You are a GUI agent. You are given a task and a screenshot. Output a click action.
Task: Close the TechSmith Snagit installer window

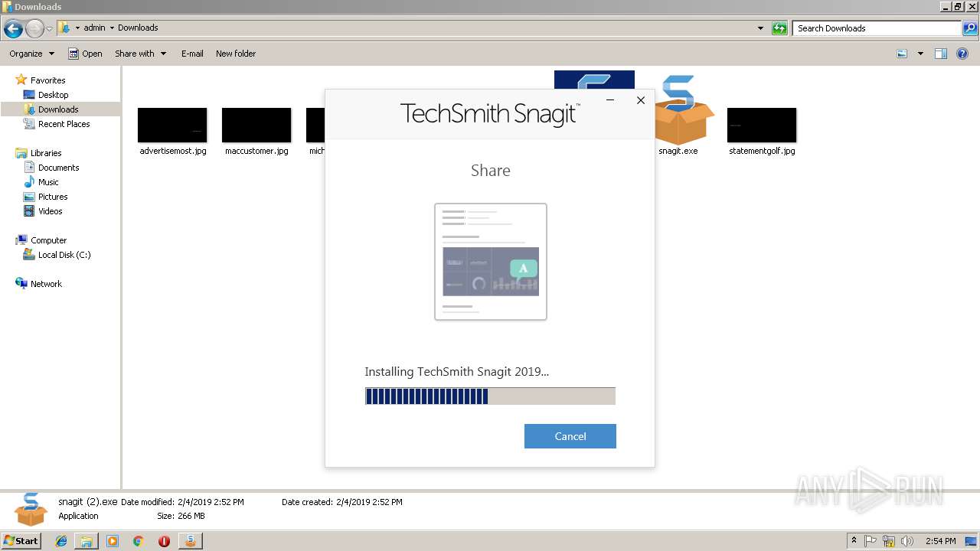pyautogui.click(x=641, y=100)
